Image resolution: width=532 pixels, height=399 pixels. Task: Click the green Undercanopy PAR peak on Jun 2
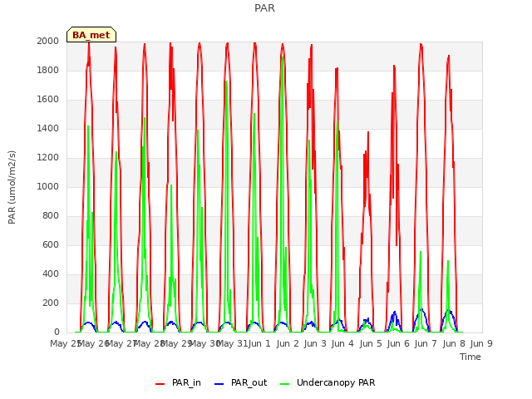coord(283,57)
